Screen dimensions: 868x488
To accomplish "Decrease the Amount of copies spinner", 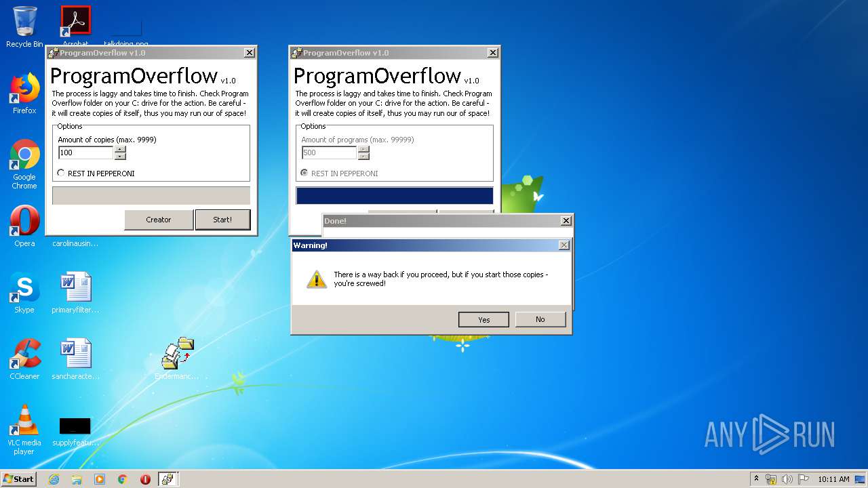I will pos(120,157).
